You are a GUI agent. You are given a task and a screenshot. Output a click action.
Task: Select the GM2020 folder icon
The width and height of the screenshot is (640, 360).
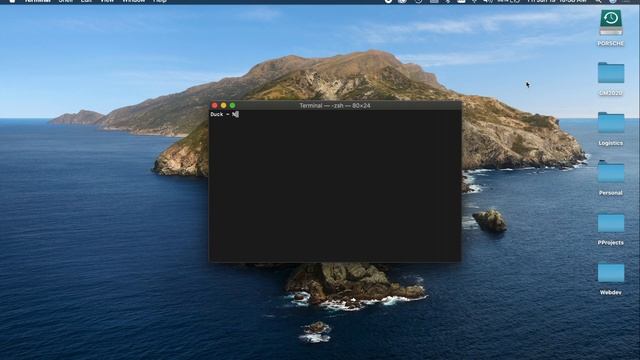coord(611,73)
